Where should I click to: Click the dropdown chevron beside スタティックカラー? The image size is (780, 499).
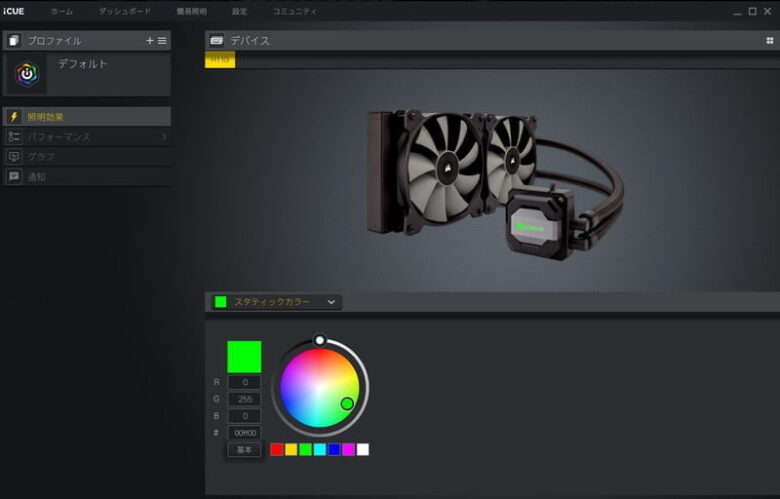(331, 302)
